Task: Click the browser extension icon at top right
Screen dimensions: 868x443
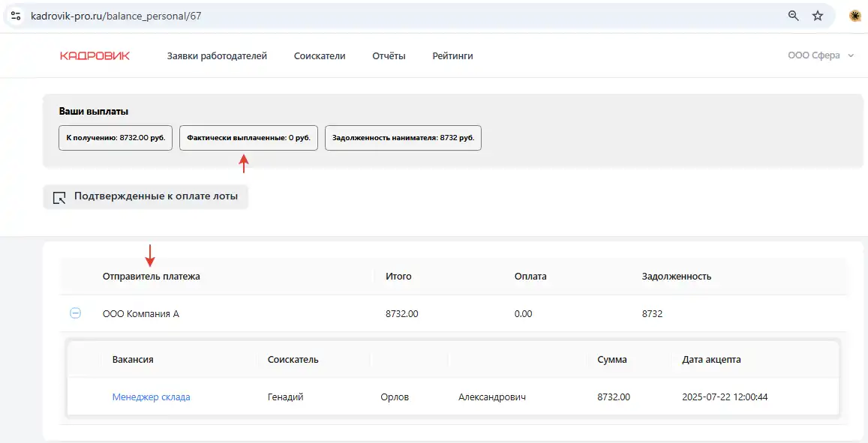Action: tap(854, 16)
